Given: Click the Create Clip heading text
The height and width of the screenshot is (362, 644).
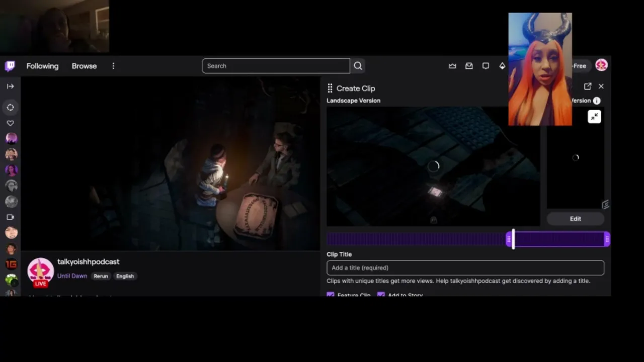Looking at the screenshot, I should click(356, 88).
